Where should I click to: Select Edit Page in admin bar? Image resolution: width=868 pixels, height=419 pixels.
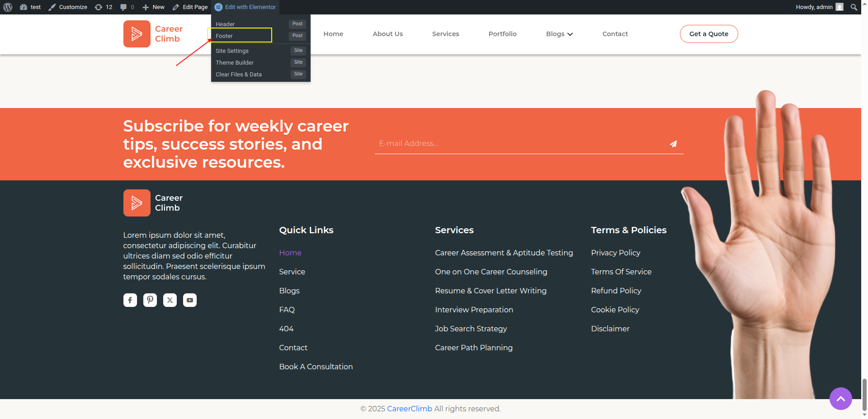tap(190, 7)
